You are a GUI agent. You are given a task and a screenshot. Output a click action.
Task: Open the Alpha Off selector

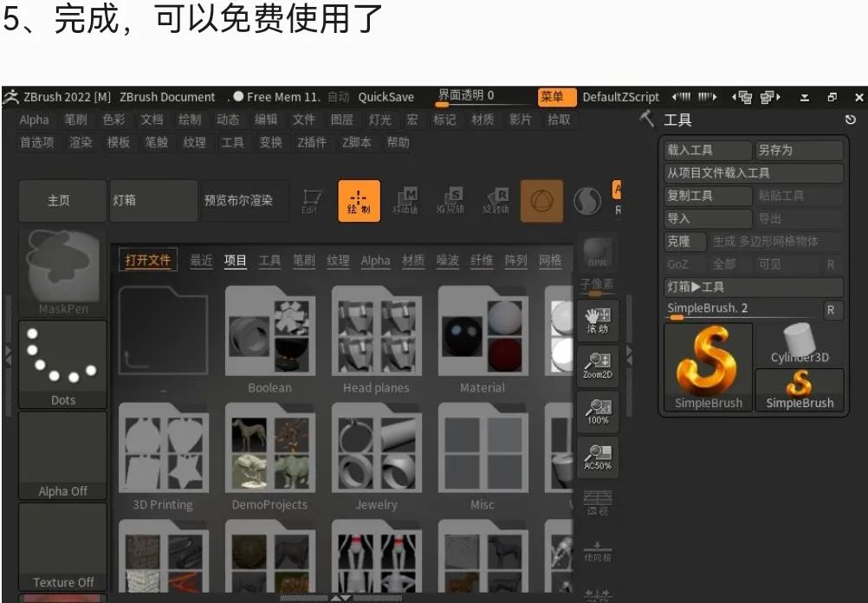(62, 456)
